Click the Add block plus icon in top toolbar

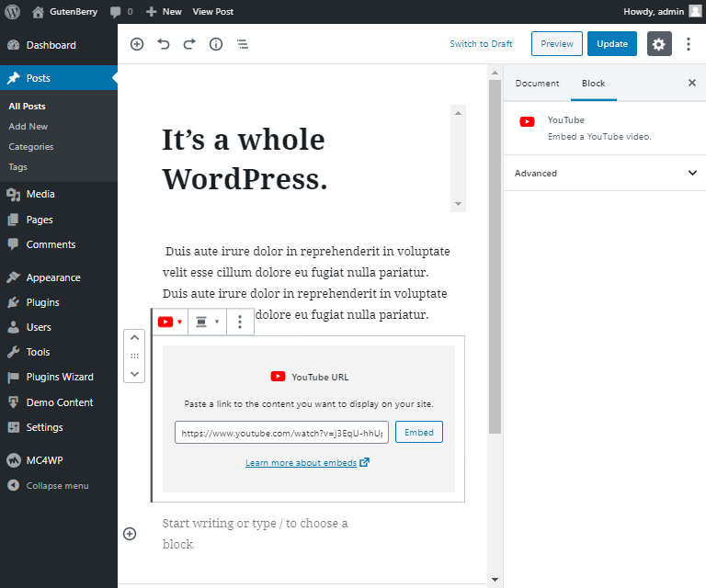137,44
